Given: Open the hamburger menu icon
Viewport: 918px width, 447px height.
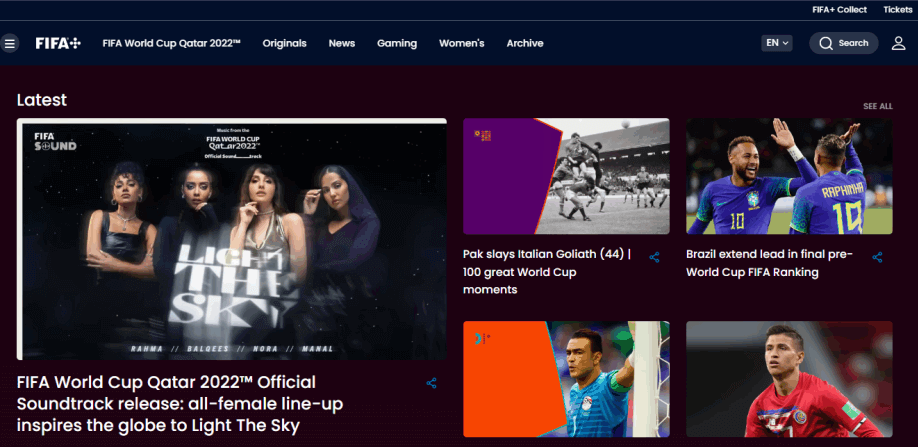Looking at the screenshot, I should coord(9,43).
